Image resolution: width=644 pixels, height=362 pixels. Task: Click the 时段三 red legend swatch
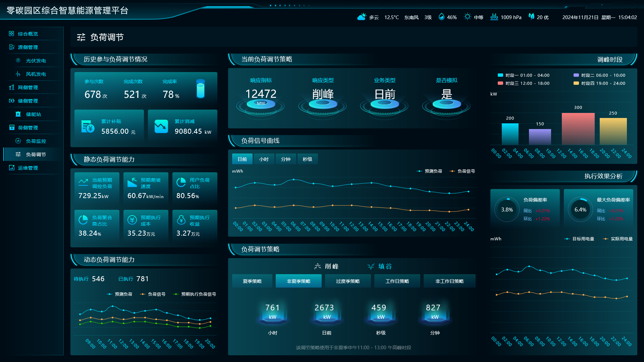(x=500, y=83)
